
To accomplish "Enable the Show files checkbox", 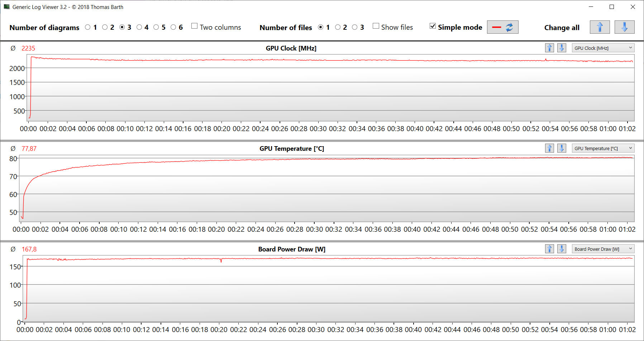I will click(376, 26).
